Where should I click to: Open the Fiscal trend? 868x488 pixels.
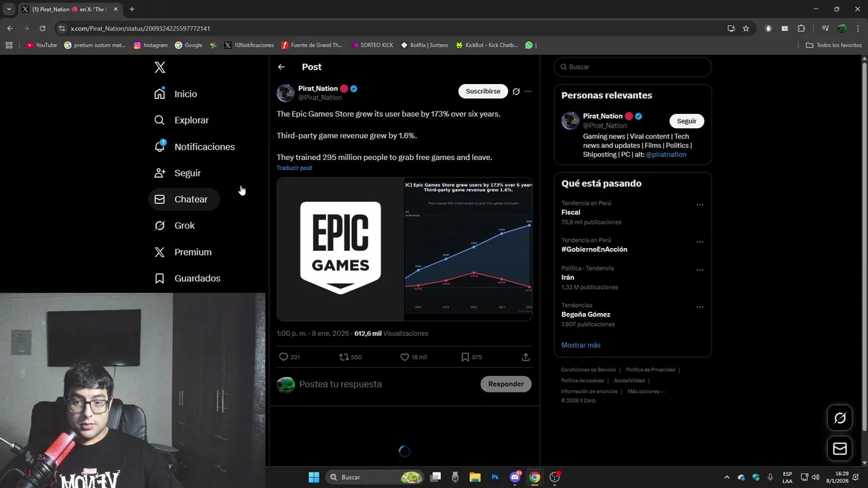coord(571,212)
